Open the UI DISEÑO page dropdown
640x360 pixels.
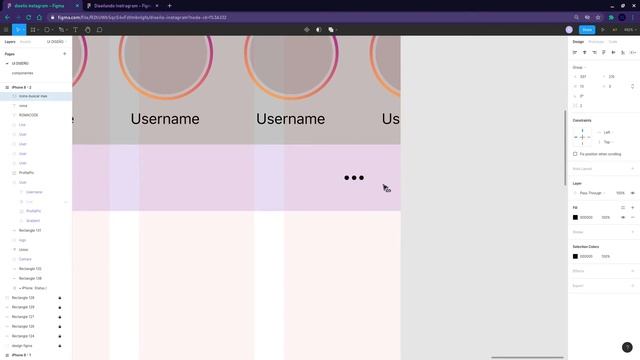pos(56,42)
